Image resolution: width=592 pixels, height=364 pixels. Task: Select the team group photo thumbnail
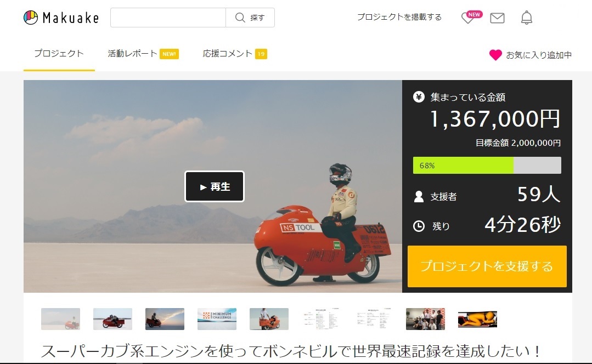425,318
